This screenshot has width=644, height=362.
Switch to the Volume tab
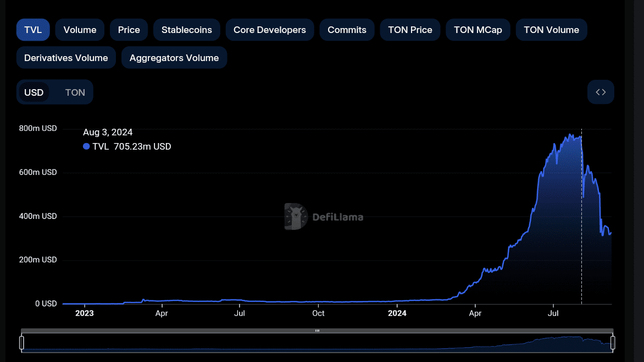(x=79, y=30)
